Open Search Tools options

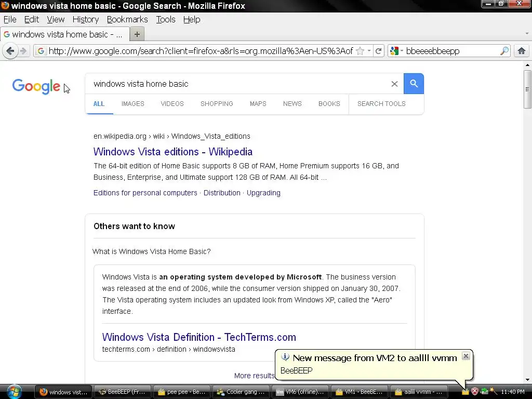tap(381, 104)
